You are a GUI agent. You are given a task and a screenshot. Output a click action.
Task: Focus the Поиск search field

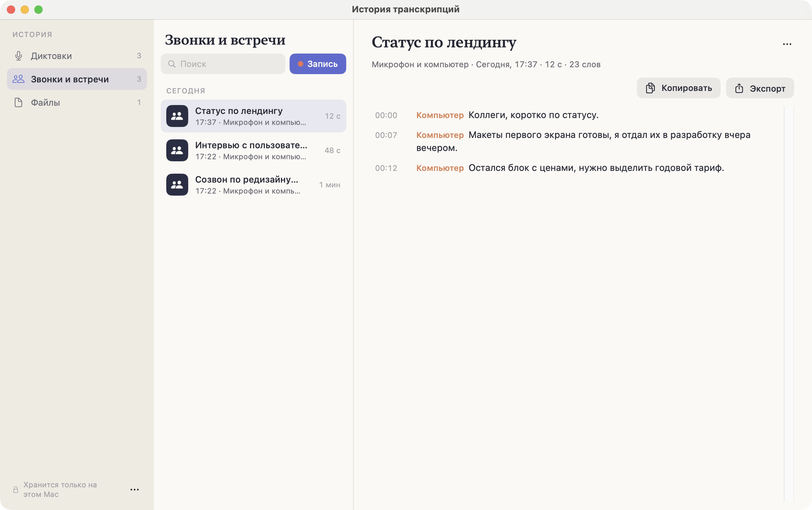[x=223, y=64]
